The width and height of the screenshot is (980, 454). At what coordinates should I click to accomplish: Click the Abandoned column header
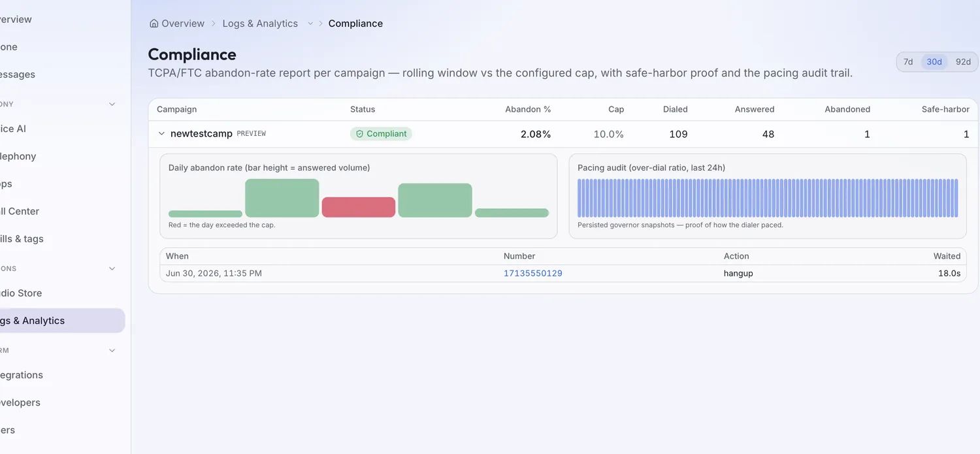coord(847,109)
